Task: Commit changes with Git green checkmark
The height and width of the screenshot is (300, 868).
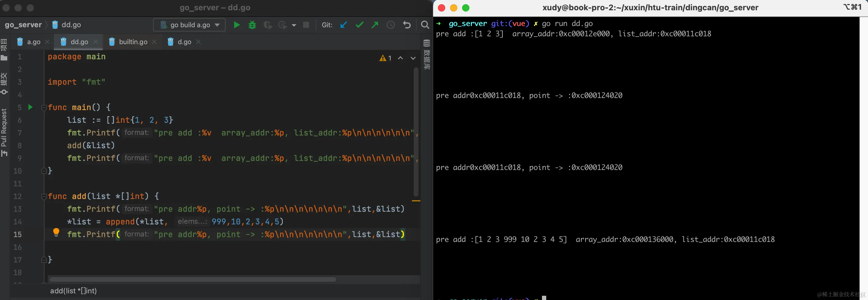Action: (x=360, y=25)
